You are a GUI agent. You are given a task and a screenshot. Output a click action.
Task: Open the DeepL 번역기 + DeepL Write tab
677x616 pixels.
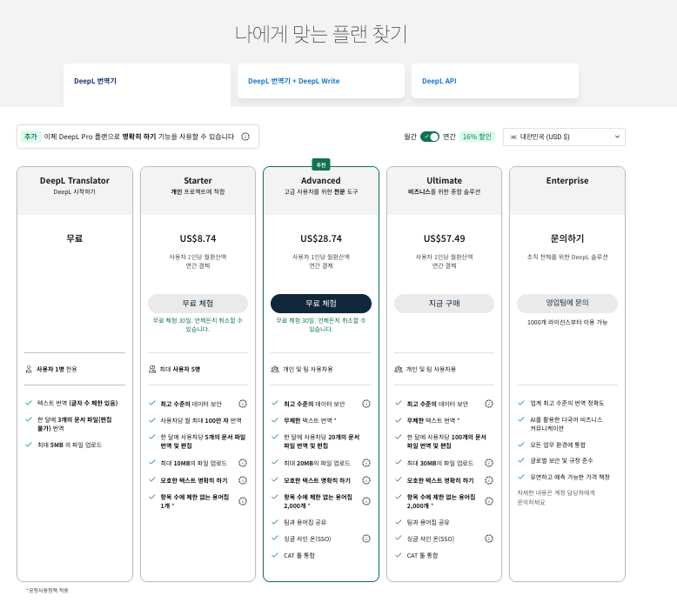pos(321,81)
